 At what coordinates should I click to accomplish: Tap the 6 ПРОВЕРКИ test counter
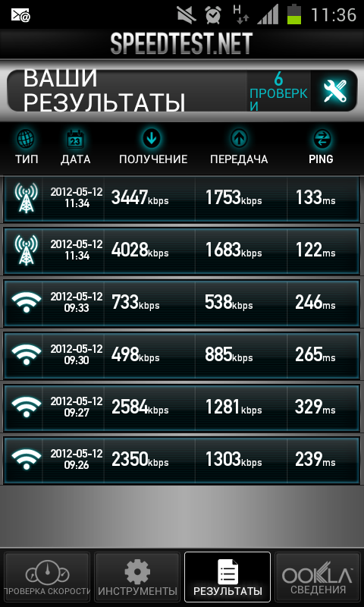point(279,91)
